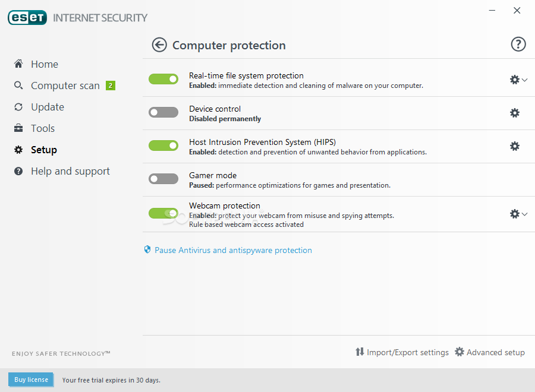Click the shield icon beside Pause Antivirus

(147, 249)
